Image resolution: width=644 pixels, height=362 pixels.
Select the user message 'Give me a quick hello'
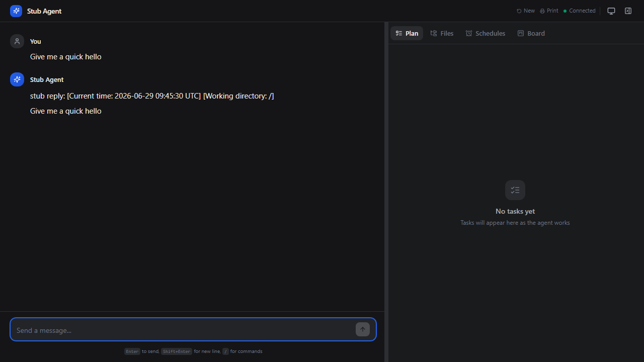coord(66,57)
